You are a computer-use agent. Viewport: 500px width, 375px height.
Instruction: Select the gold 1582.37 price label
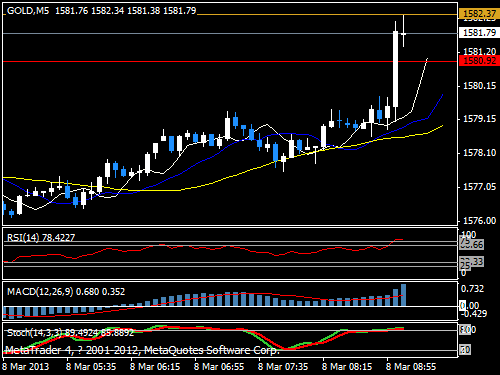[479, 14]
